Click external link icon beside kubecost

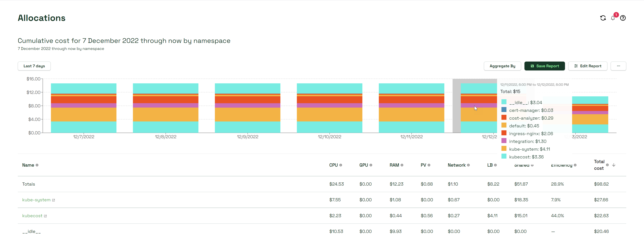click(x=45, y=216)
